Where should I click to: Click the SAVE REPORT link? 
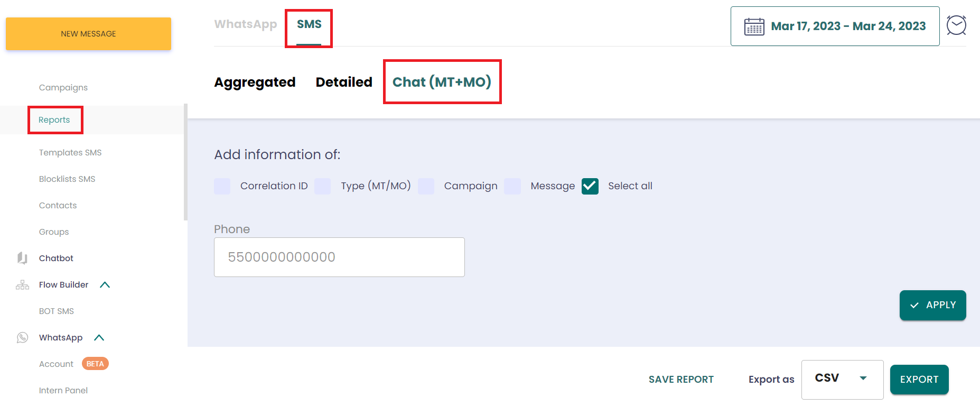[681, 379]
